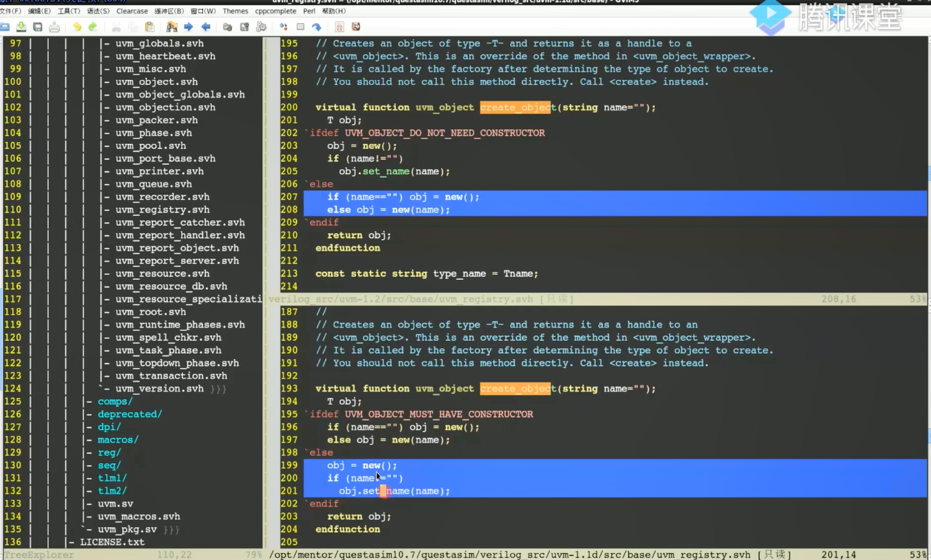The width and height of the screenshot is (931, 560).
Task: Select uvm_phase.svh in the tree explorer
Action: [x=154, y=133]
